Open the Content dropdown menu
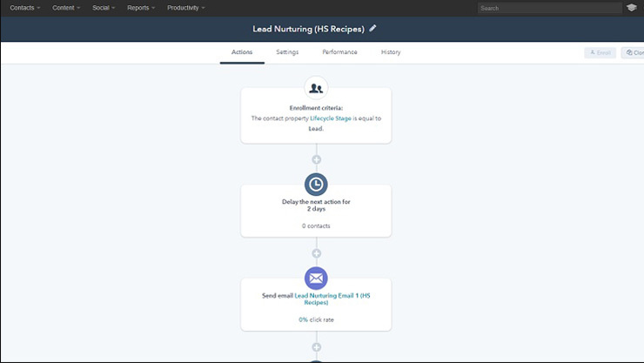The image size is (644, 363). click(66, 8)
